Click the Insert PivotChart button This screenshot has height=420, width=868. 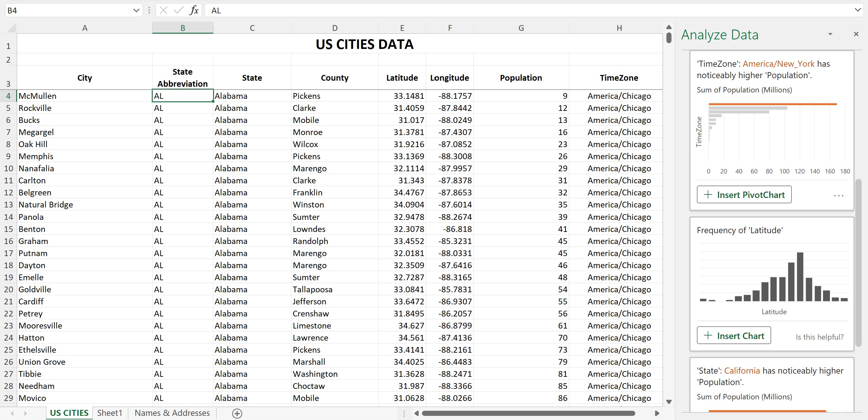coord(744,194)
